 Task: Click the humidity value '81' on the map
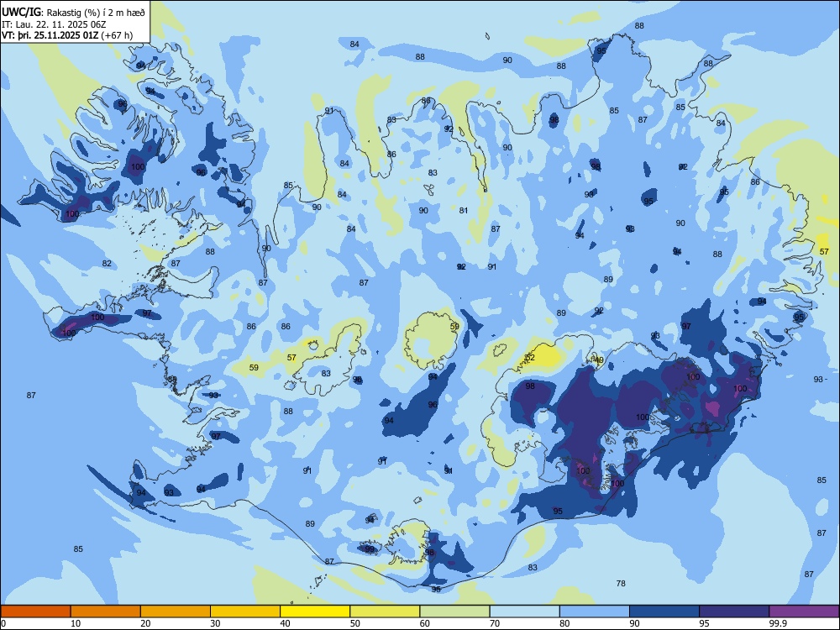pyautogui.click(x=464, y=211)
